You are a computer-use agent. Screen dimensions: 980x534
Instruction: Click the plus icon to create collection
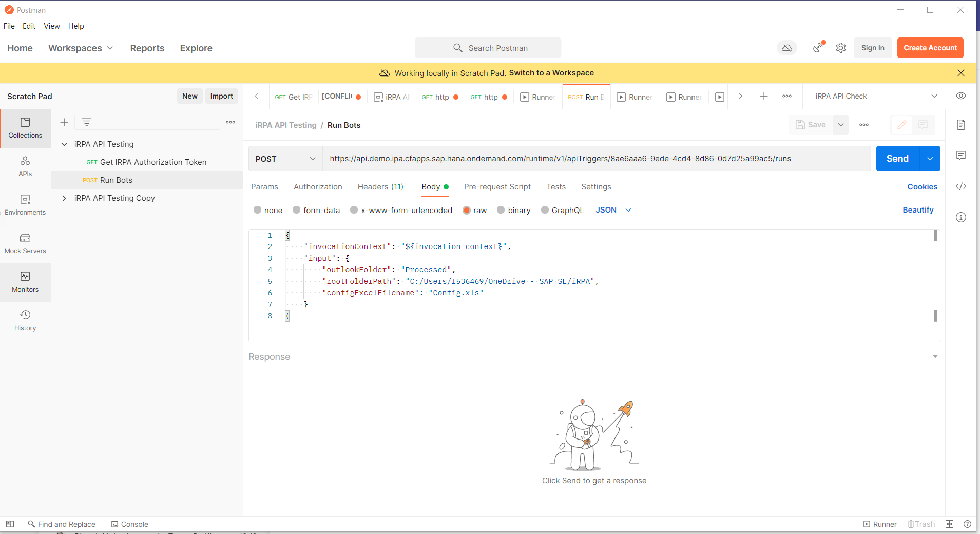(64, 122)
